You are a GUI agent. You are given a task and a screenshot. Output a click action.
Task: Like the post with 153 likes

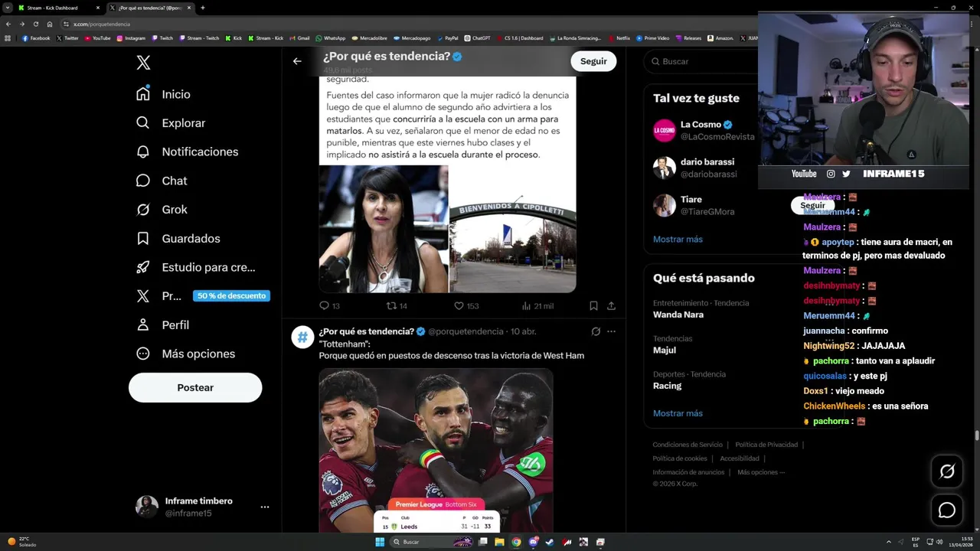tap(466, 305)
